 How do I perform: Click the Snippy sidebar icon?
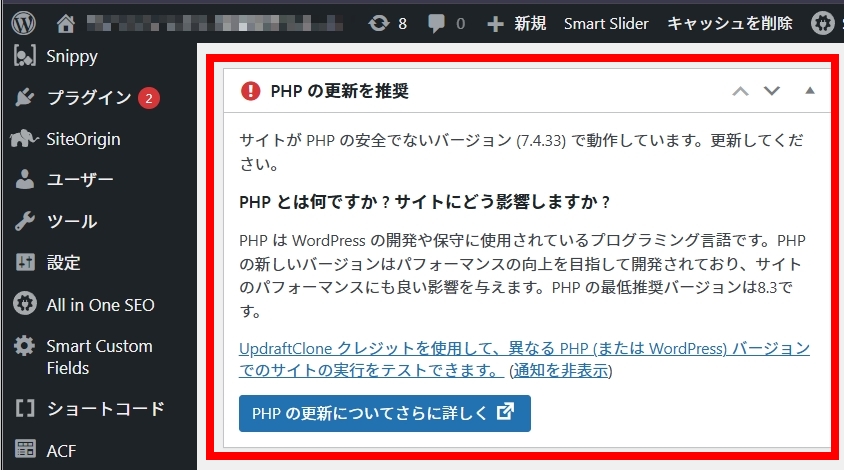tap(25, 56)
